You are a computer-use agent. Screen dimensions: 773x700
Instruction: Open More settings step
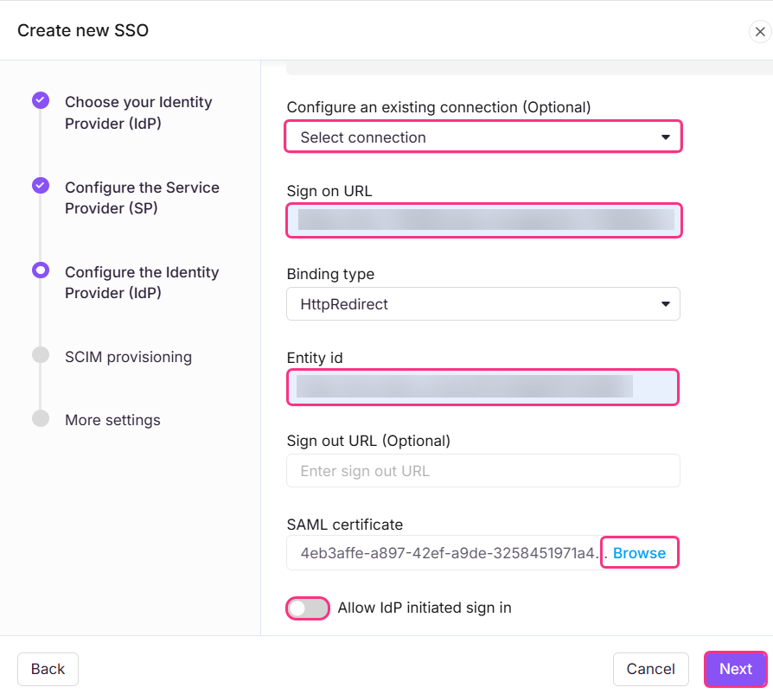tap(113, 420)
